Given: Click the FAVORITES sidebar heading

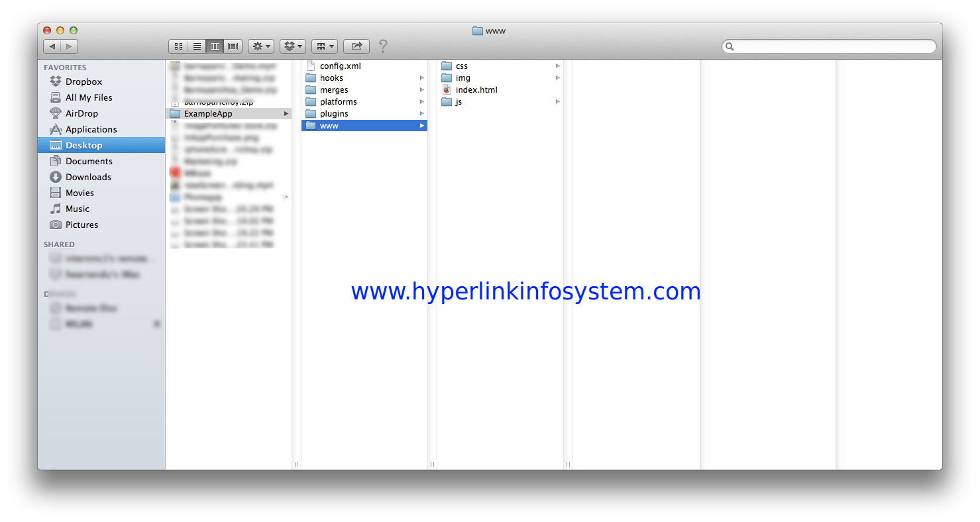Looking at the screenshot, I should coord(65,68).
